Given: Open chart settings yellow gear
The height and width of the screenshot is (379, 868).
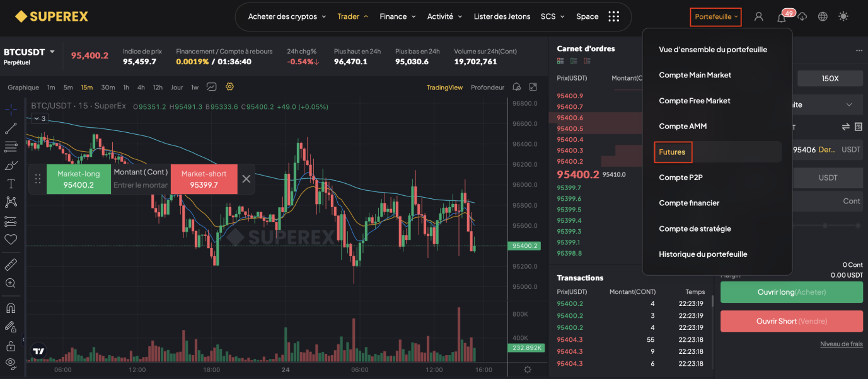Looking at the screenshot, I should [x=229, y=87].
